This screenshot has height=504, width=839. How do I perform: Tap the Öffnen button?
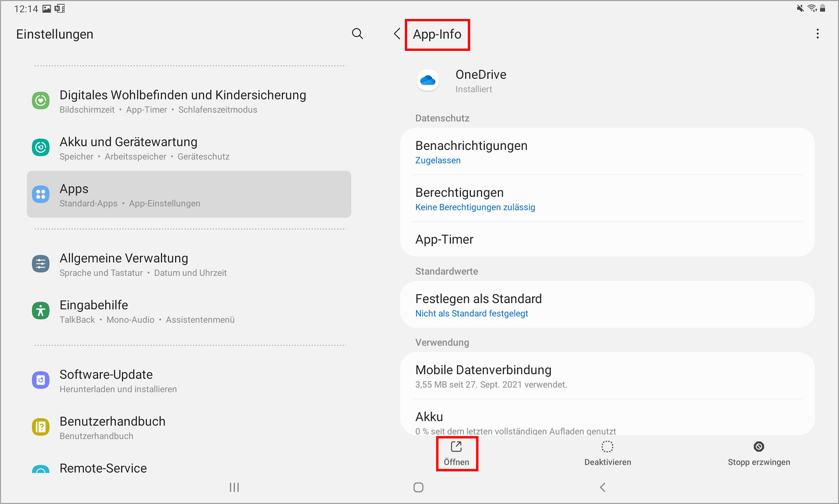[456, 454]
